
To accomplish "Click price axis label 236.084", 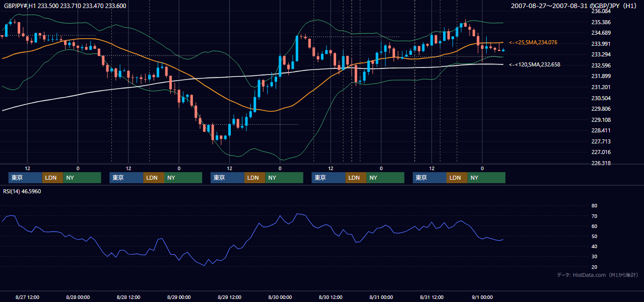I will 601,11.
